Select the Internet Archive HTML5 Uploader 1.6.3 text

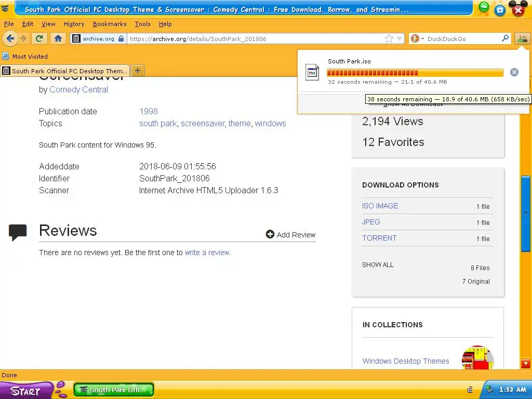(x=209, y=190)
